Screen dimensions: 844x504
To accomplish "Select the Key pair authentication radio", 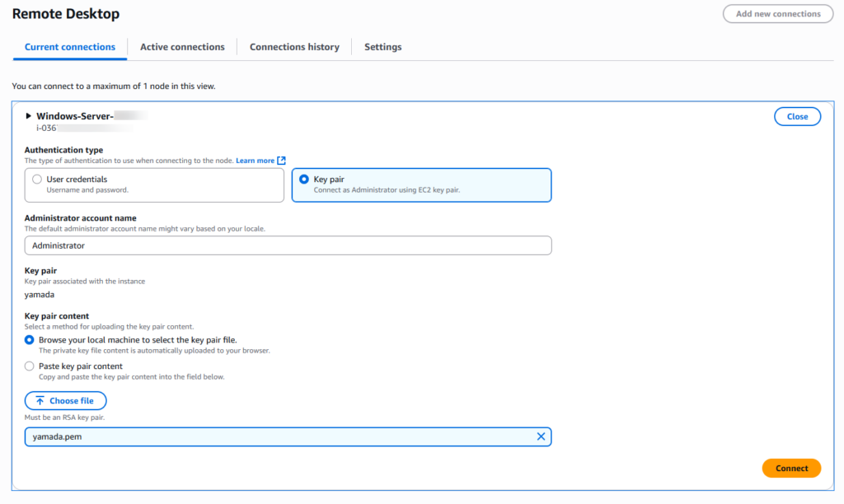I will pos(304,180).
